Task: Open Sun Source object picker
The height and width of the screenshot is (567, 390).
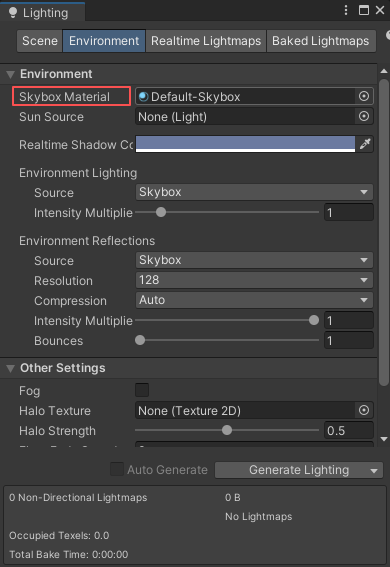Action: pyautogui.click(x=364, y=116)
